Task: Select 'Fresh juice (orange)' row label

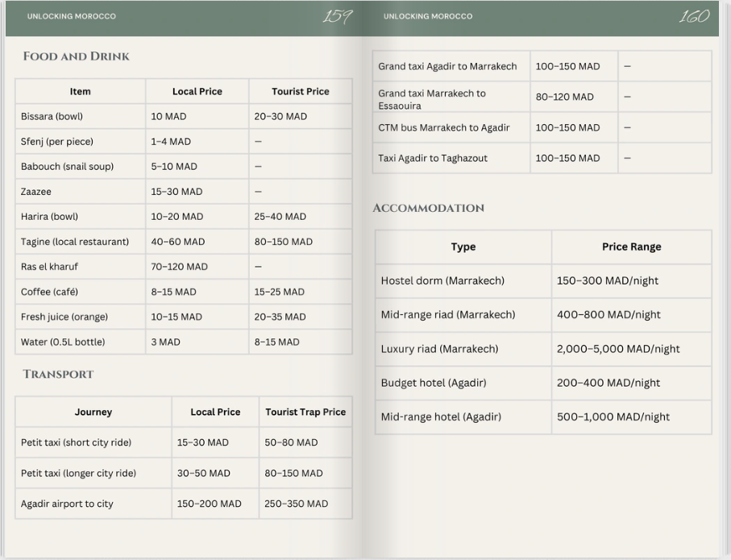Action: point(64,317)
